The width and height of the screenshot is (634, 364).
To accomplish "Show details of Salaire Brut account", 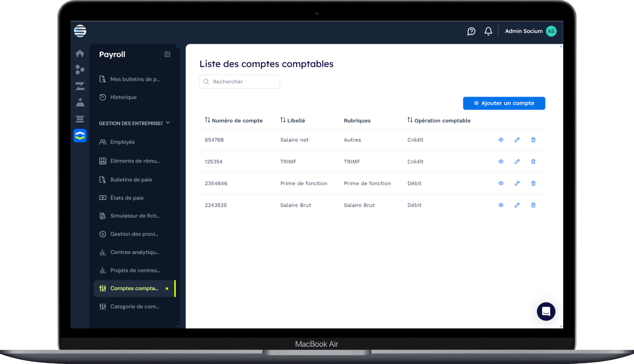I will (501, 205).
